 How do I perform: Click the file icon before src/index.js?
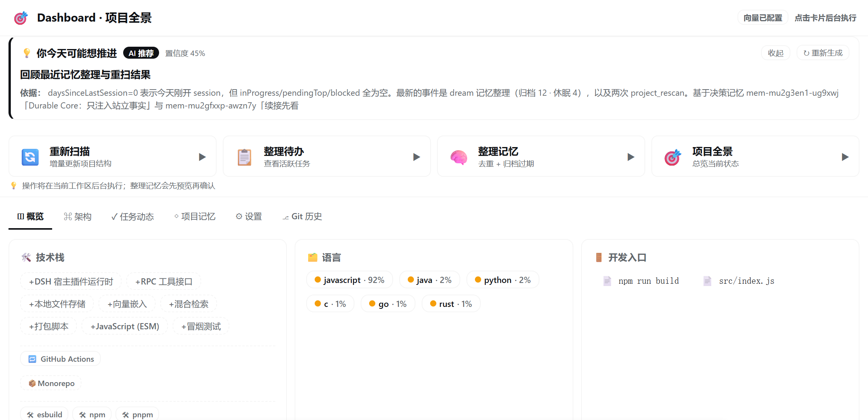[707, 281]
